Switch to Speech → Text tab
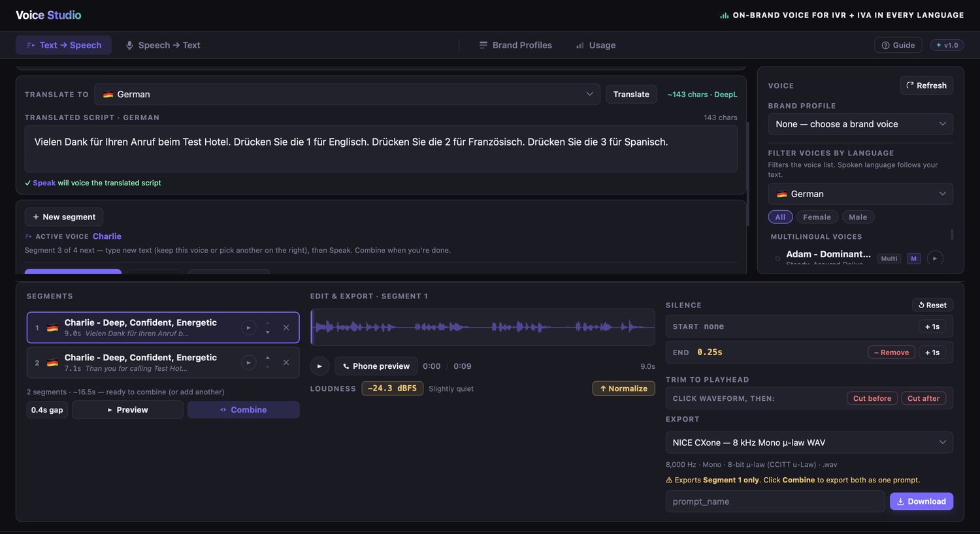The height and width of the screenshot is (534, 980). (x=163, y=45)
